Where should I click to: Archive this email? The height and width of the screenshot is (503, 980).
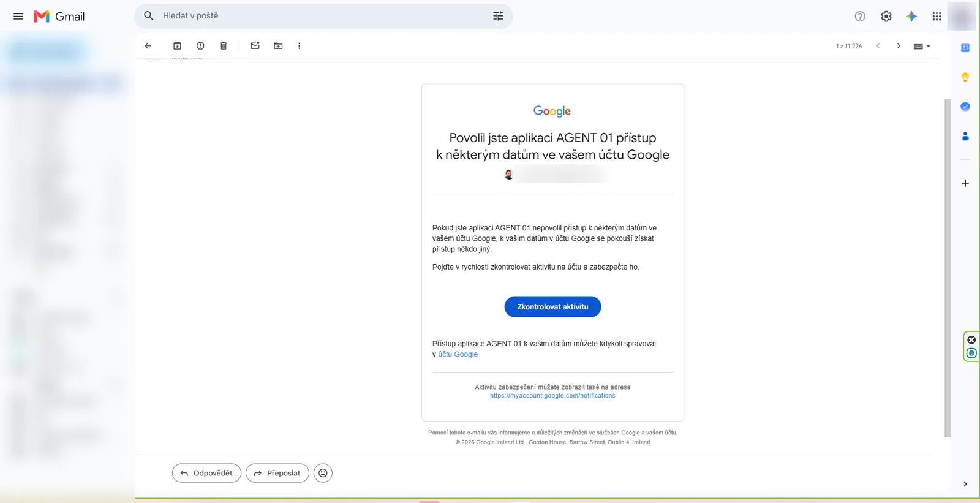[177, 46]
